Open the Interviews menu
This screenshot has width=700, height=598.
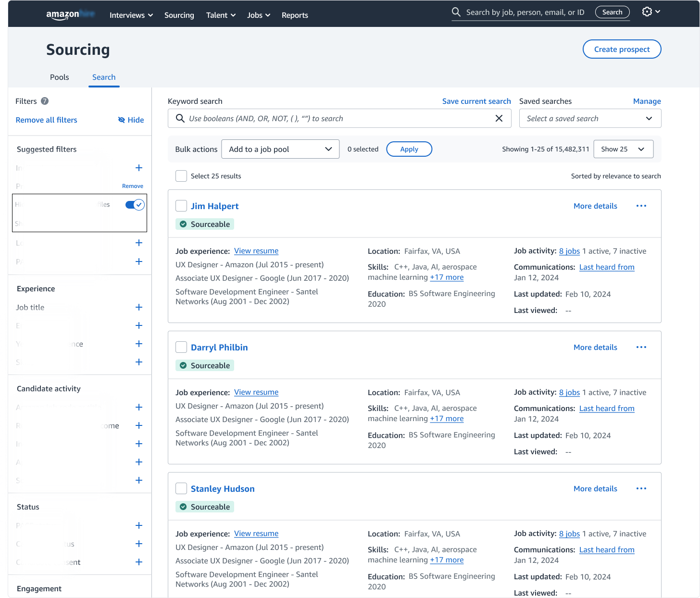click(131, 15)
